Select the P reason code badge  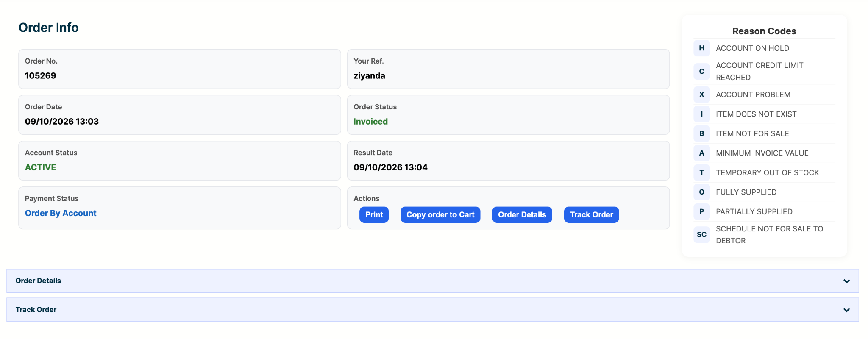pos(701,211)
